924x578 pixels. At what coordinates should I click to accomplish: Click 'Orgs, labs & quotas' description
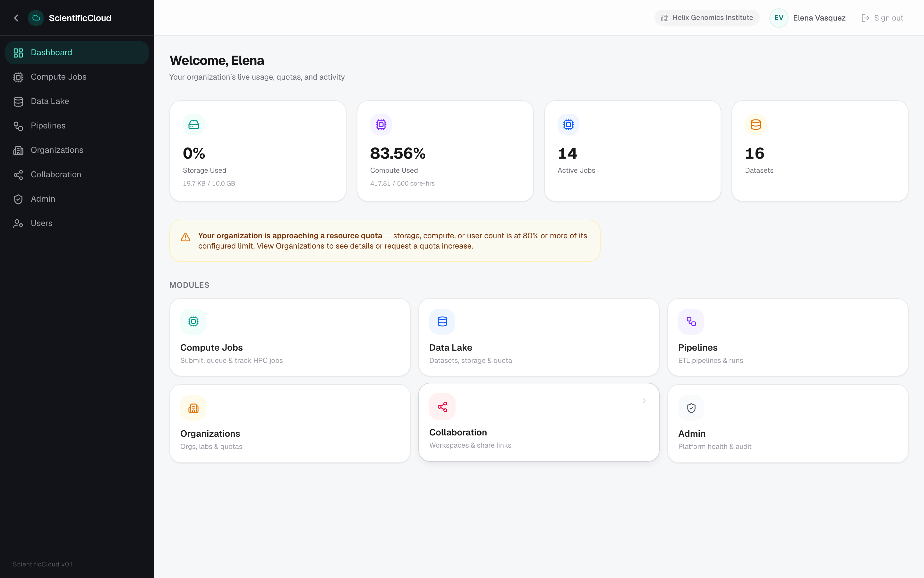(x=211, y=446)
